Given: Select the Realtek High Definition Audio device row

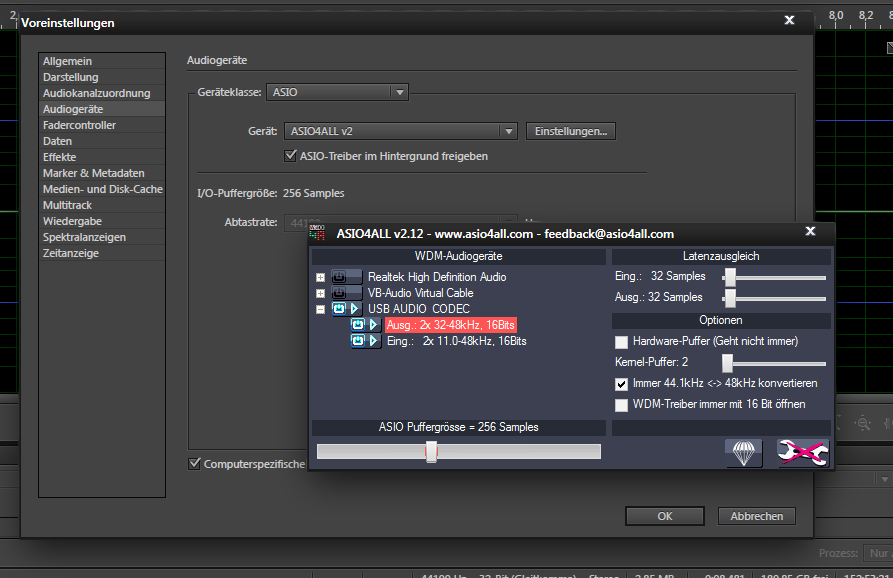Looking at the screenshot, I should coord(437,277).
